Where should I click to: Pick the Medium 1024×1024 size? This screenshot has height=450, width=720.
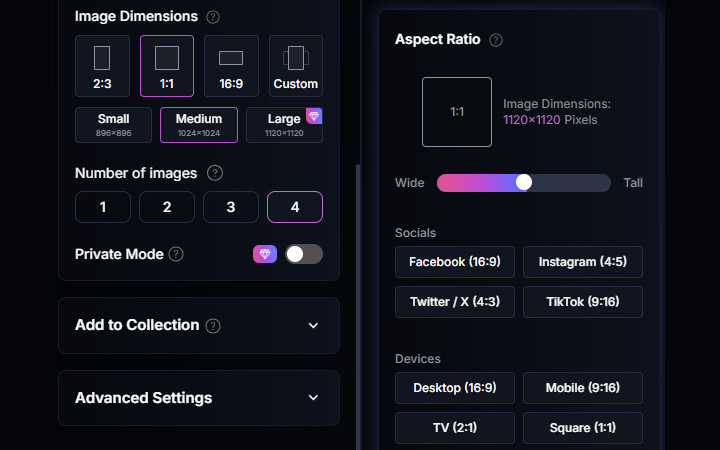point(199,125)
